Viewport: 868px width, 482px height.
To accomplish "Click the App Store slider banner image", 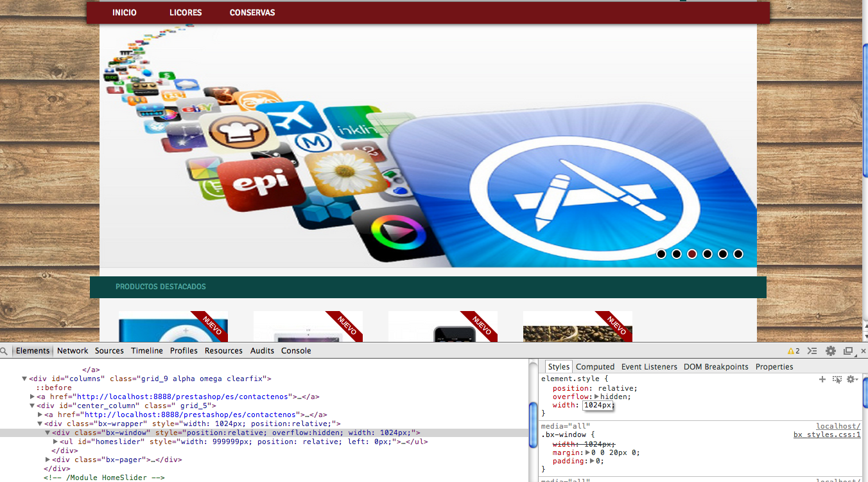I will [x=428, y=146].
